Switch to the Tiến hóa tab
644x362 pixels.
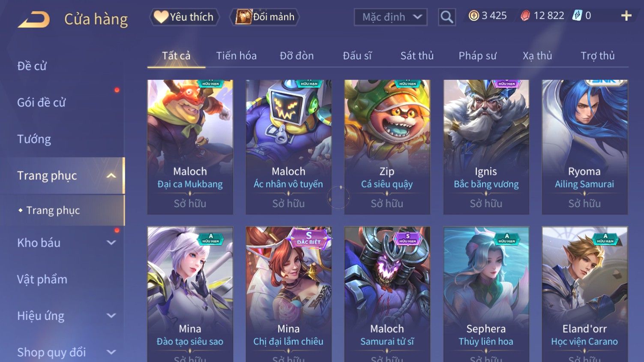click(236, 56)
